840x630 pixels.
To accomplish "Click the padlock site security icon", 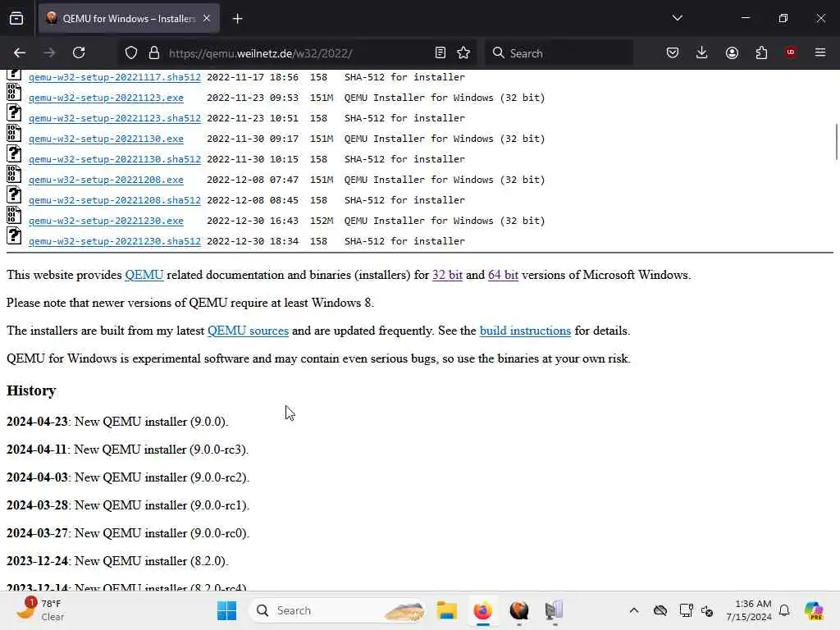I will pos(154,53).
